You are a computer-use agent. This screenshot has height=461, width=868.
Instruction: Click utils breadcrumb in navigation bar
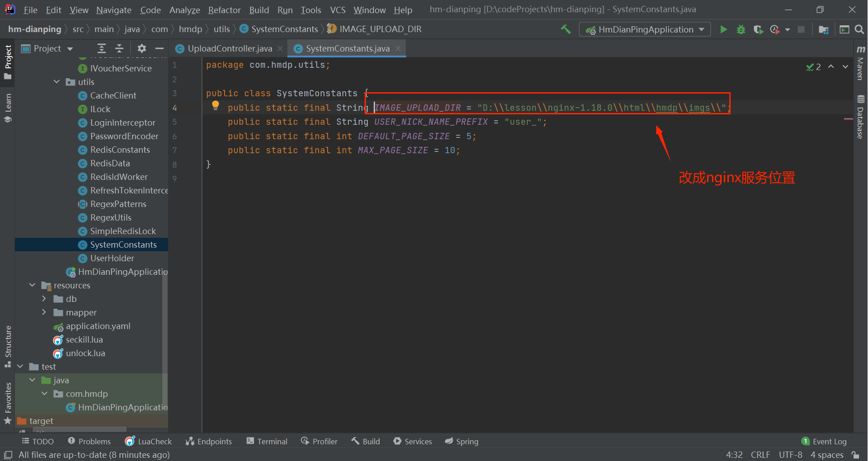click(221, 29)
